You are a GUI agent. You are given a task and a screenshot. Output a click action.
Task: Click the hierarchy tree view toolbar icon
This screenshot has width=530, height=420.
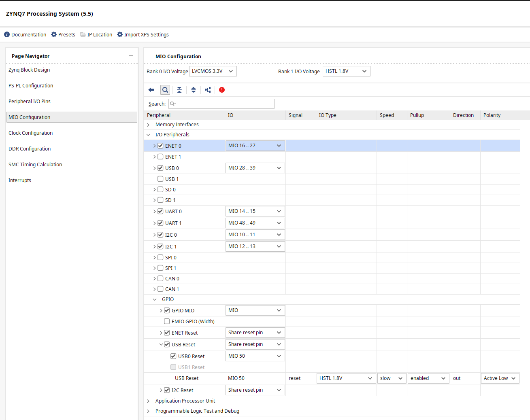pyautogui.click(x=208, y=90)
